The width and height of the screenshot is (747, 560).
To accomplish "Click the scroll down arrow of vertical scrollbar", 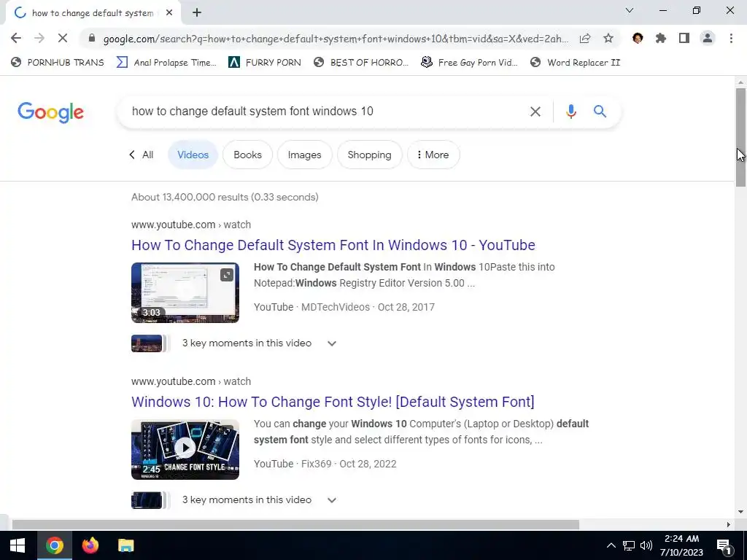I will [x=740, y=511].
